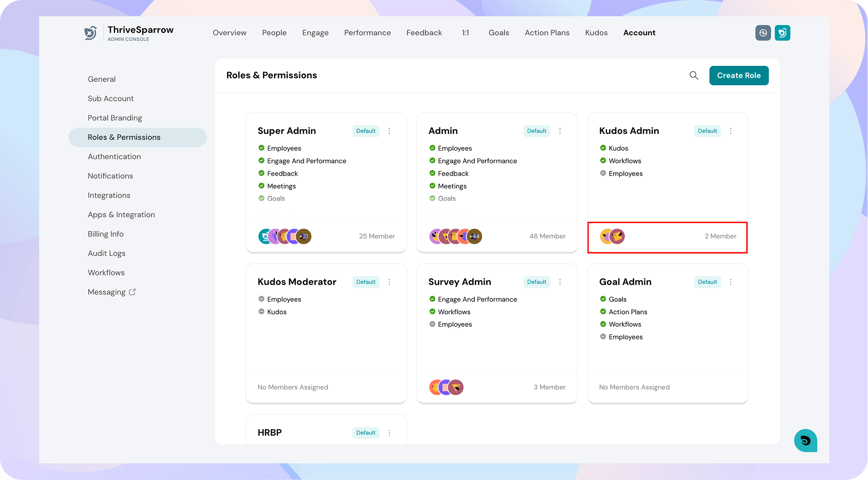Open the Performance tab

tap(368, 33)
